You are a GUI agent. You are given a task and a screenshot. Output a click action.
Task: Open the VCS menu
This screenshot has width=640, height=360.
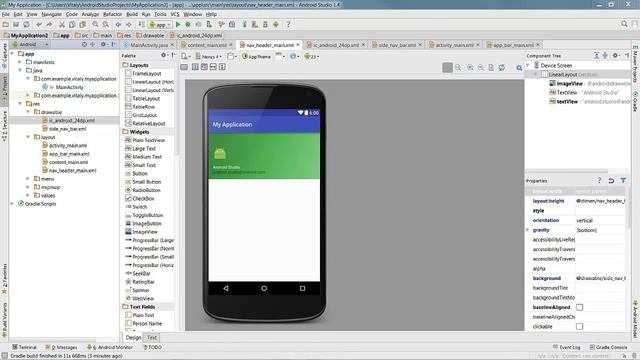175,14
